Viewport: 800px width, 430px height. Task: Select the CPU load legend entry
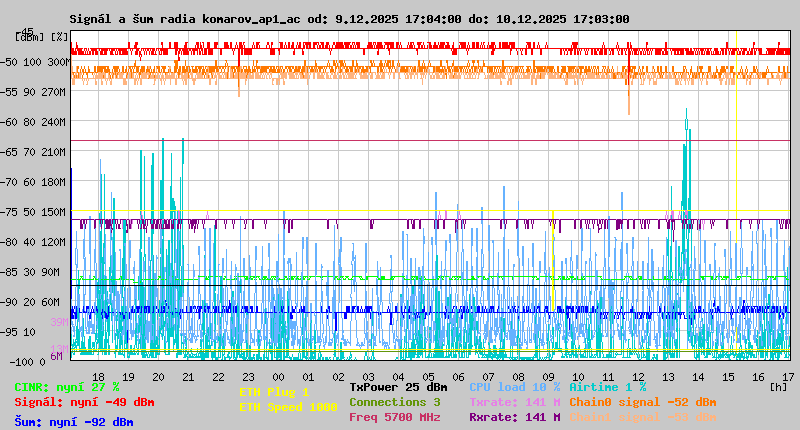[x=514, y=386]
